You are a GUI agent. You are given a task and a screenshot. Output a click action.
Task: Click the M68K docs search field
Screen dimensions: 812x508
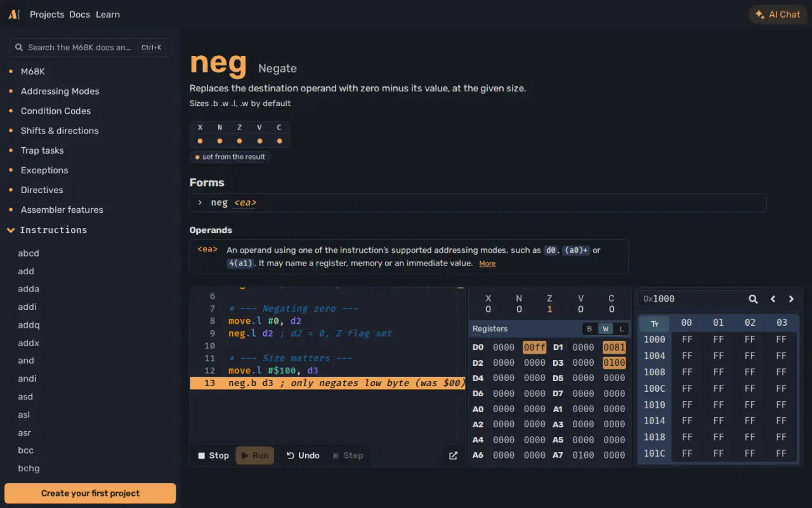[90, 48]
